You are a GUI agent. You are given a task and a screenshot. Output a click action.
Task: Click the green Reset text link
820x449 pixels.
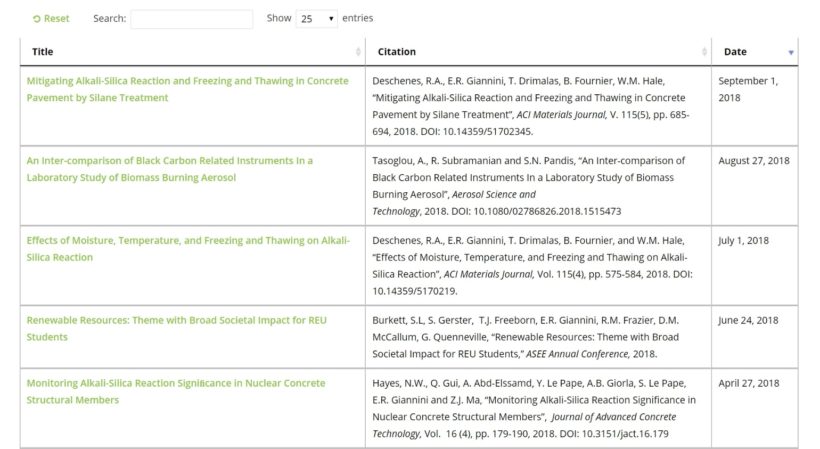point(57,19)
